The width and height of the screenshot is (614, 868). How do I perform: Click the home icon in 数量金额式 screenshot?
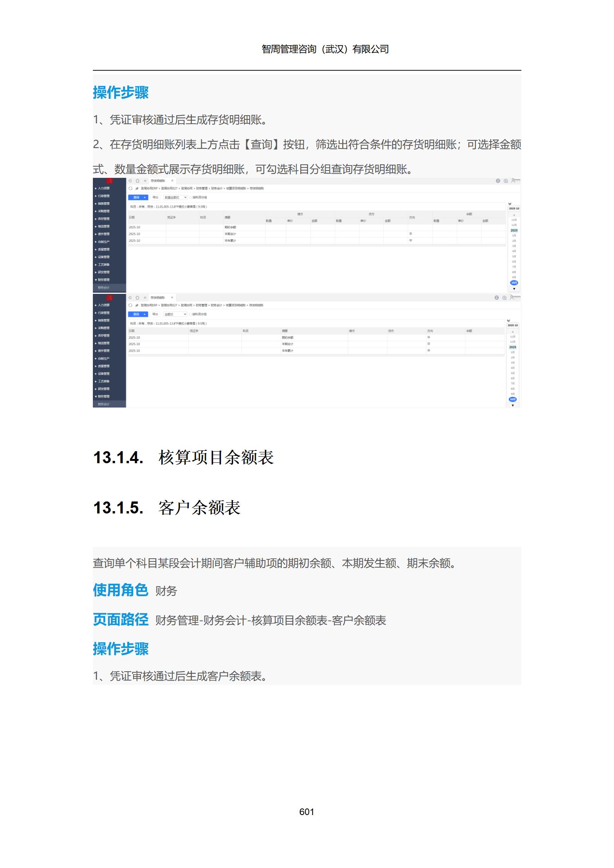pos(137,181)
